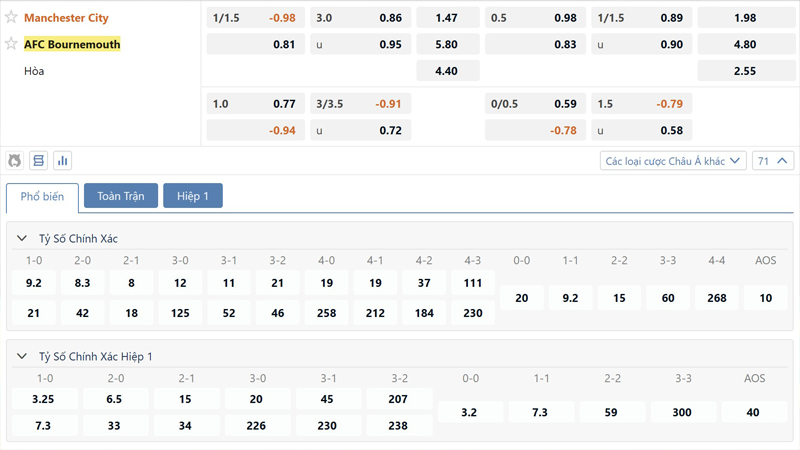Collapse the 'Tỷ Số Chính Xác Hiệp 1' section
The image size is (800, 450).
tap(22, 356)
